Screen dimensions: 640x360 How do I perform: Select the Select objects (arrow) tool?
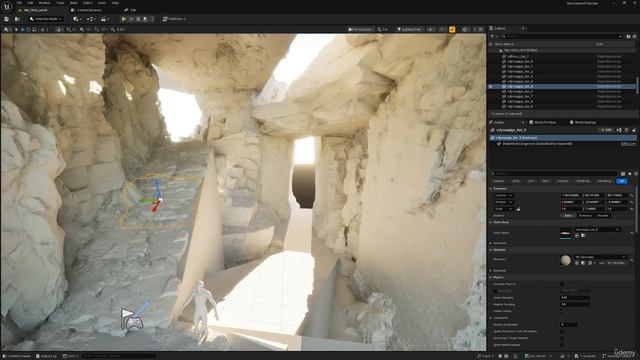tap(16, 29)
